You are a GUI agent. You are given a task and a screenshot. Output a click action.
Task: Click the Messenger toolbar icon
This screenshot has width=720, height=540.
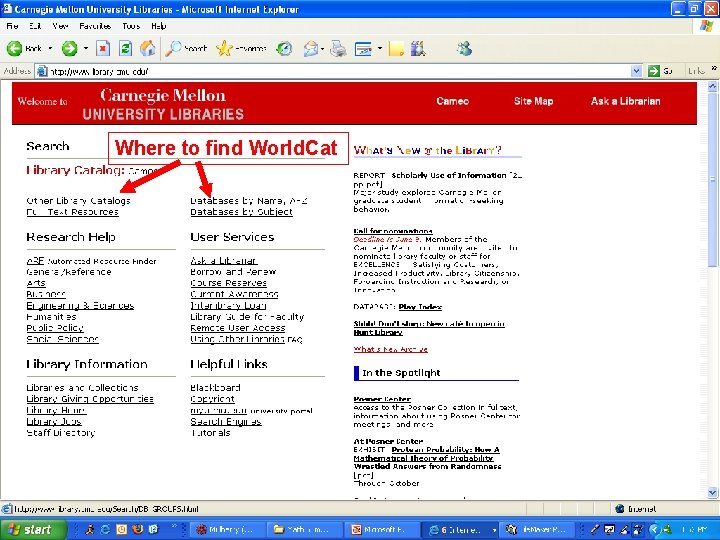click(x=464, y=48)
